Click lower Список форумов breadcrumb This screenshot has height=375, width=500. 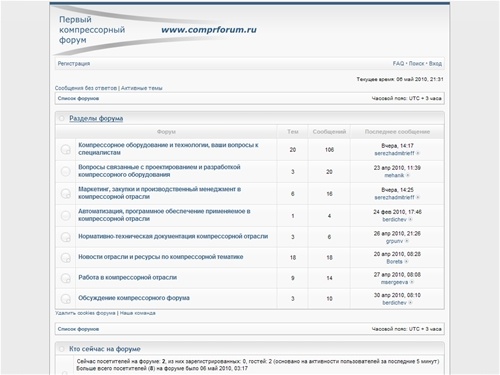78,329
